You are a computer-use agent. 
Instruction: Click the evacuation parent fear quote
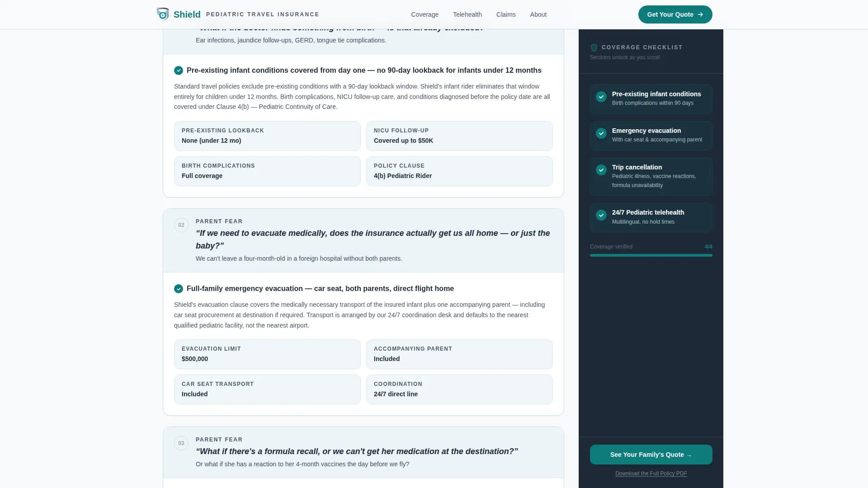(373, 239)
